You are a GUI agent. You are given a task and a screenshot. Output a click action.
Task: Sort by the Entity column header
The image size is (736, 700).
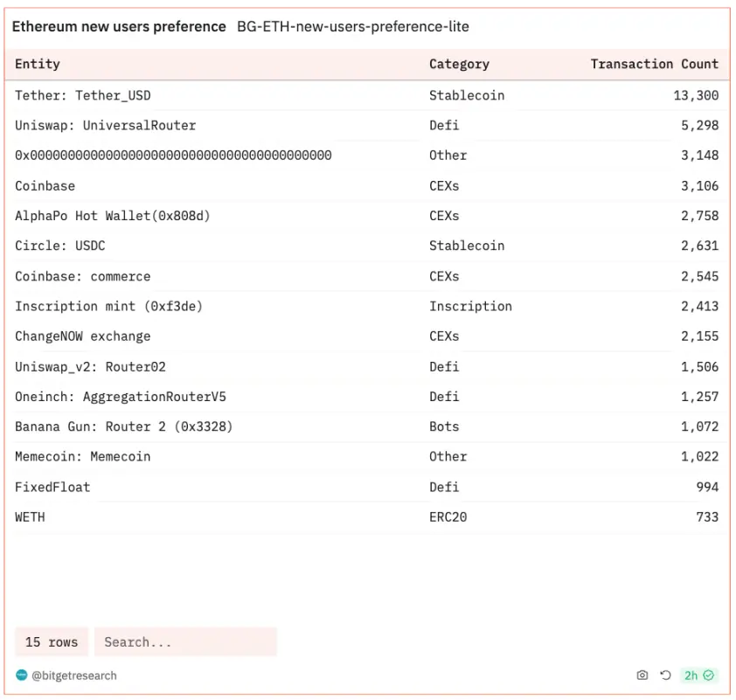click(38, 64)
